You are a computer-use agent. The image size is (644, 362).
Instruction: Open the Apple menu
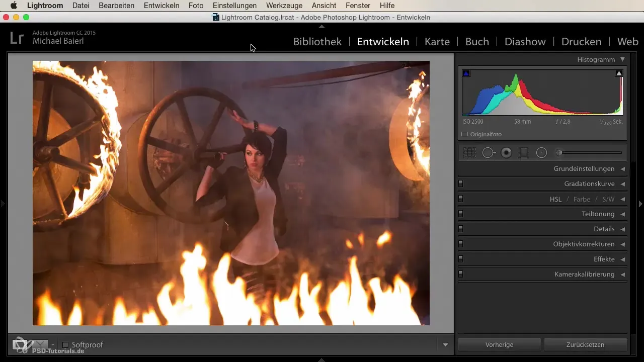14,6
